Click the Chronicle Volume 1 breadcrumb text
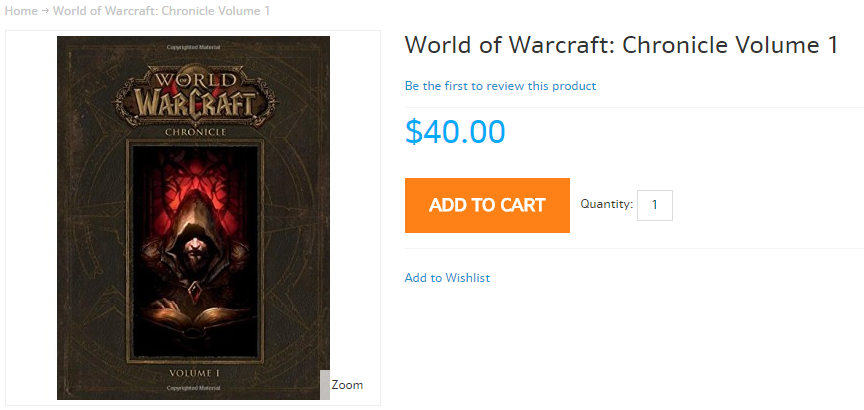 click(161, 11)
